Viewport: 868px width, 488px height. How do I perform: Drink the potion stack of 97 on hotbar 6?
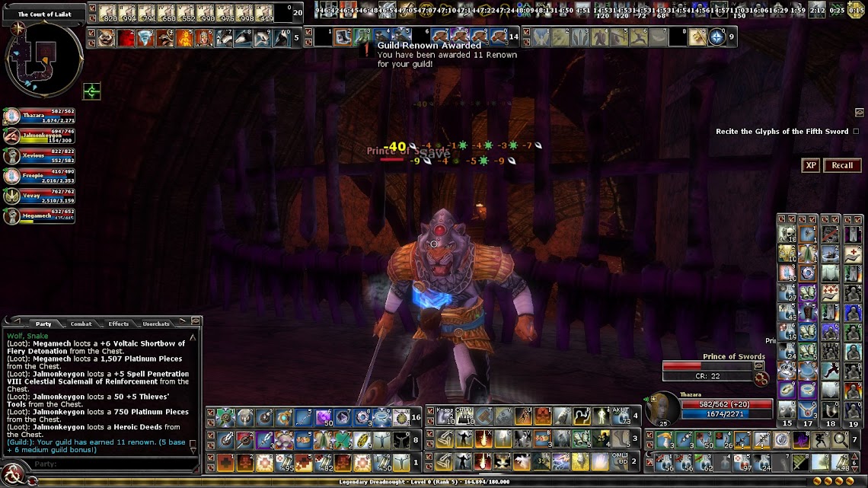(742, 462)
